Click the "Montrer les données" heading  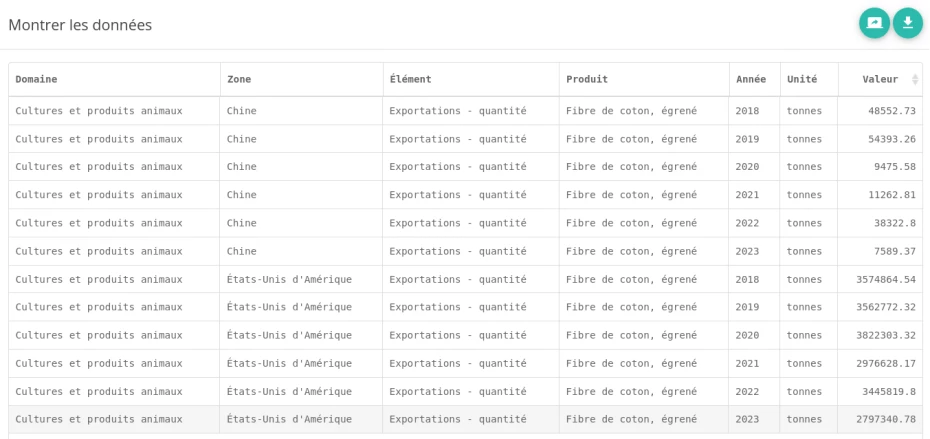(80, 25)
